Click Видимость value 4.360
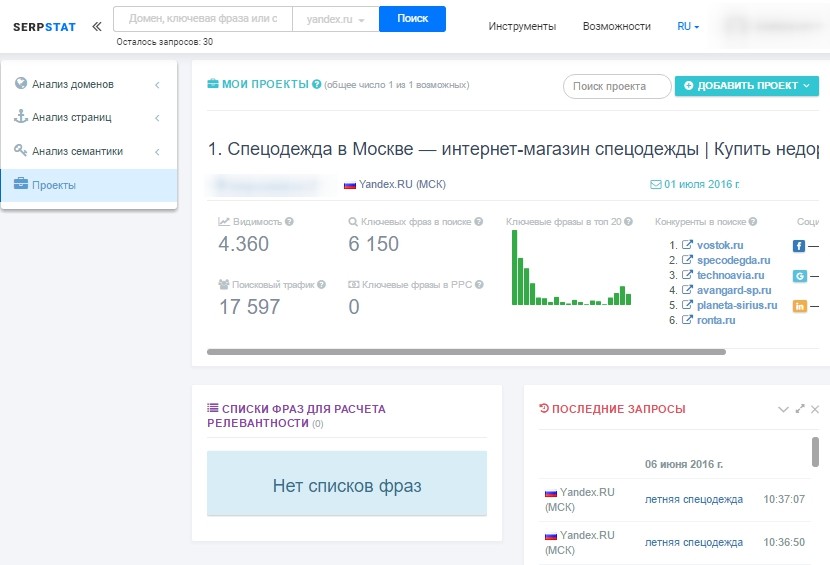The image size is (830, 565). (x=243, y=244)
